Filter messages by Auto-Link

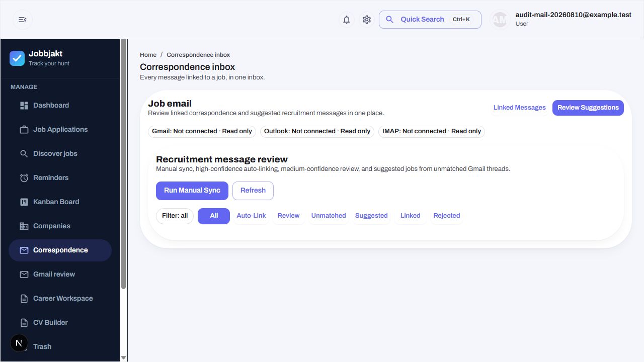[x=251, y=216]
